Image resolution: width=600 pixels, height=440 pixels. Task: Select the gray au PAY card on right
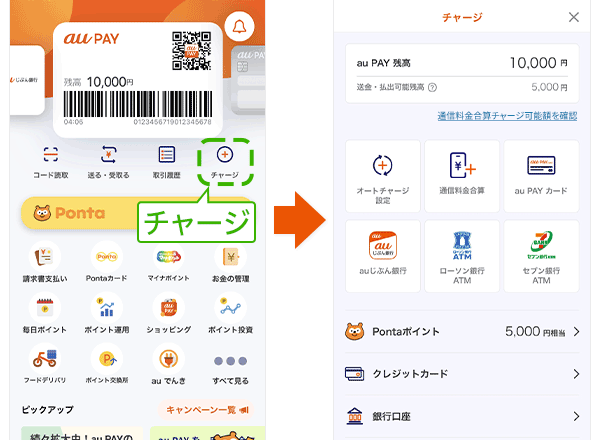click(249, 80)
